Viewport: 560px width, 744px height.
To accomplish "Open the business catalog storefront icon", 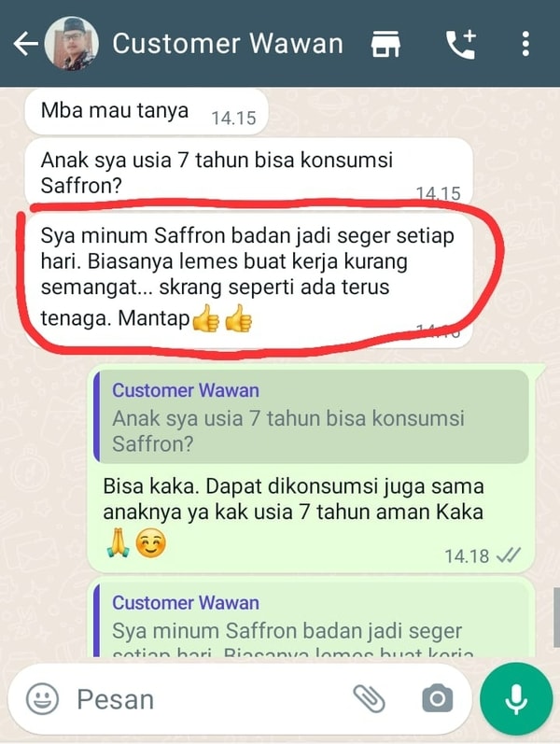I will pos(385,44).
